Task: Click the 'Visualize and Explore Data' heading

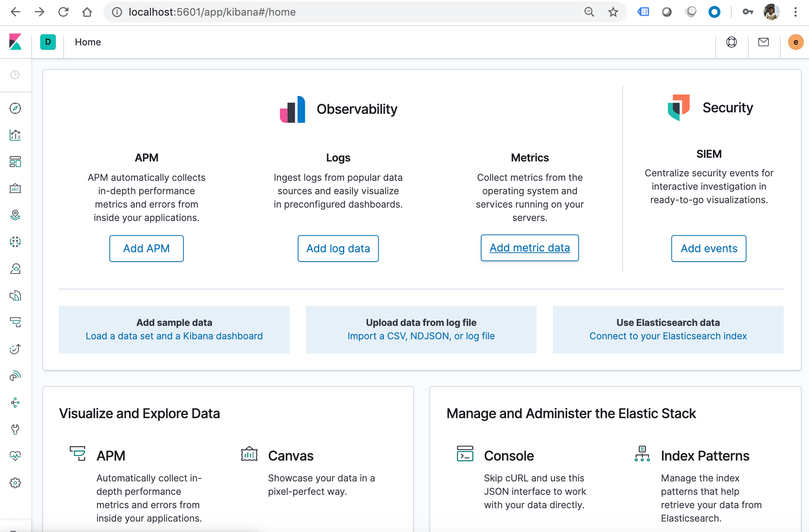Action: [140, 413]
